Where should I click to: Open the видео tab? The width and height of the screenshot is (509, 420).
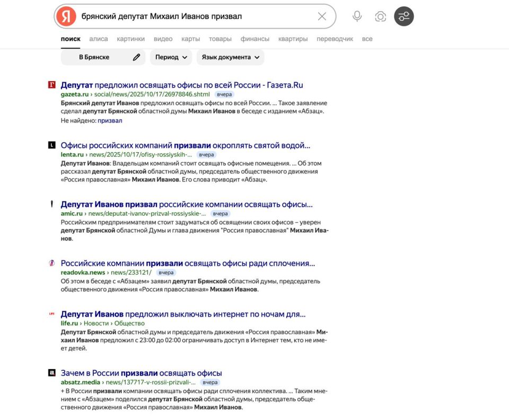(164, 38)
